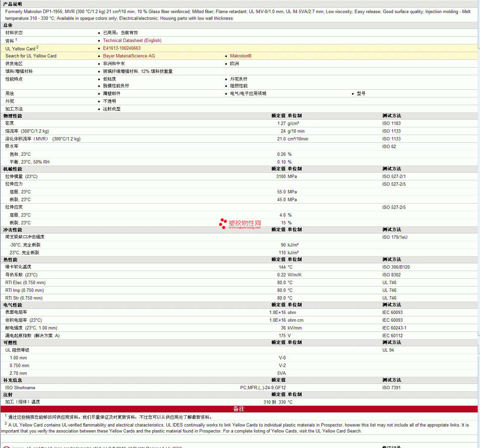Click the 供货地区 row label
The width and height of the screenshot is (480, 448).
click(x=14, y=64)
